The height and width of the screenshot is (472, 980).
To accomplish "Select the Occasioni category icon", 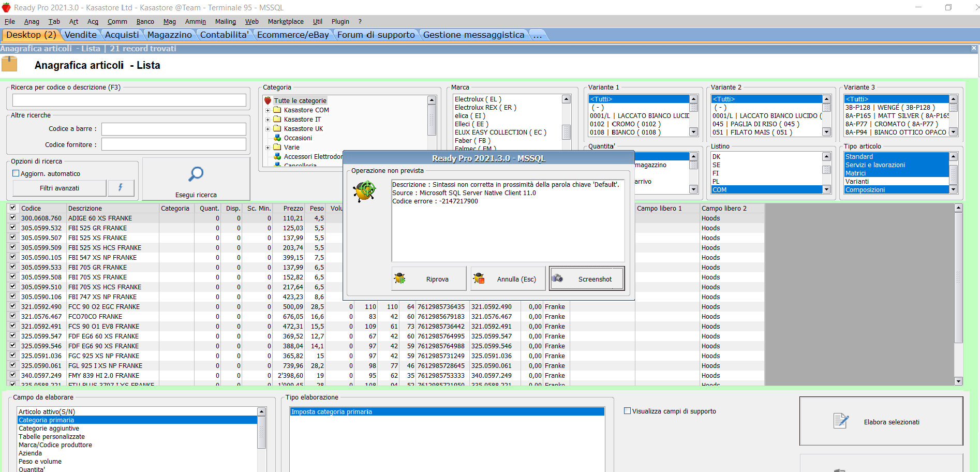I will pos(277,138).
